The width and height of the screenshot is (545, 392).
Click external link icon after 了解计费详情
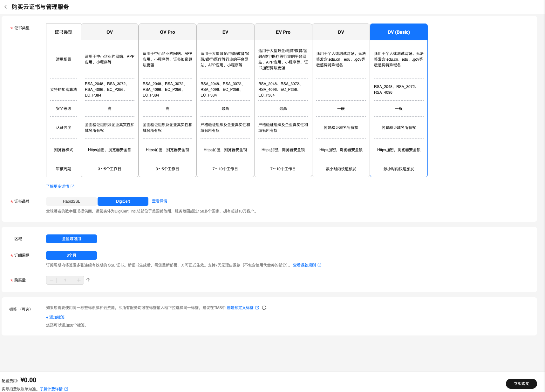click(66, 389)
